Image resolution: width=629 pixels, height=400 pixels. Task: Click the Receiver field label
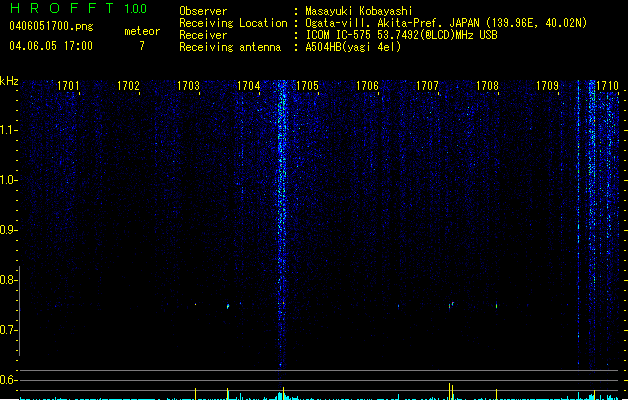(203, 35)
